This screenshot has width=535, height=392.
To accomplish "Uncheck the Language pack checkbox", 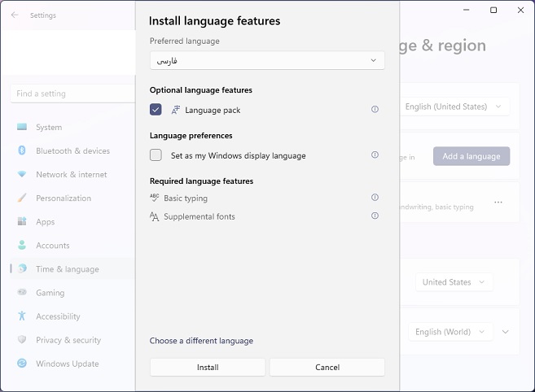I will [156, 110].
